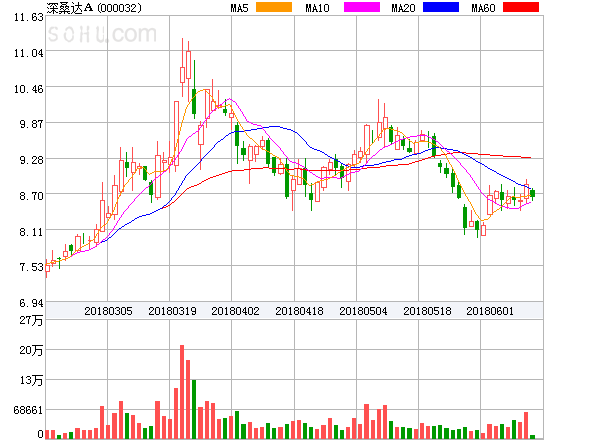This screenshot has height=440, width=600.
Task: Click the 9.87 price axis label
Action: click(x=31, y=124)
